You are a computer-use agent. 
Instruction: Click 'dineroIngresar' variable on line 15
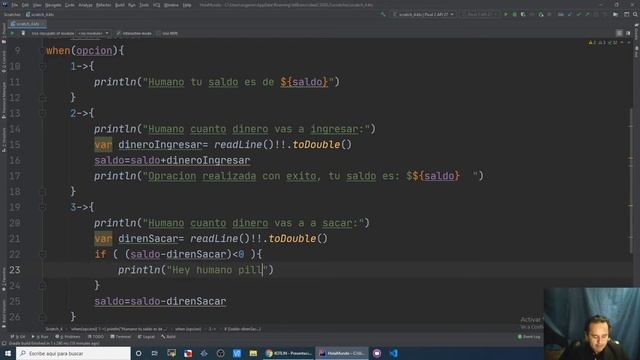(160, 144)
